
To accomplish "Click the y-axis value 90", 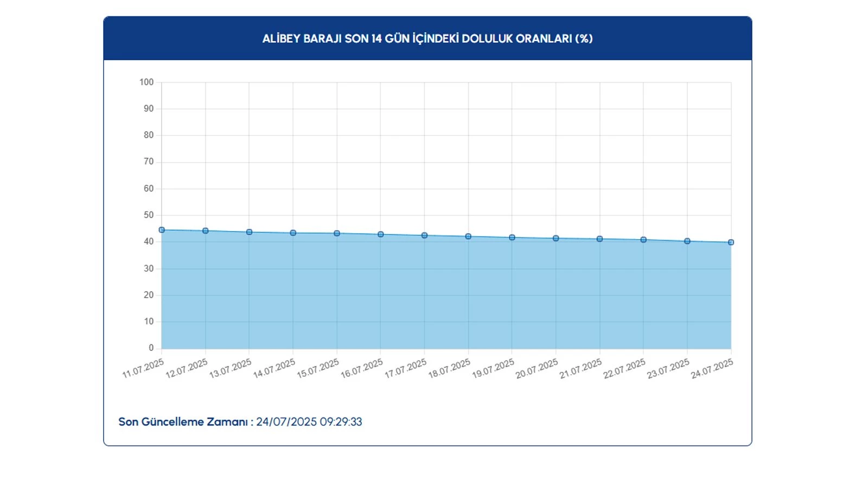I will pos(149,109).
